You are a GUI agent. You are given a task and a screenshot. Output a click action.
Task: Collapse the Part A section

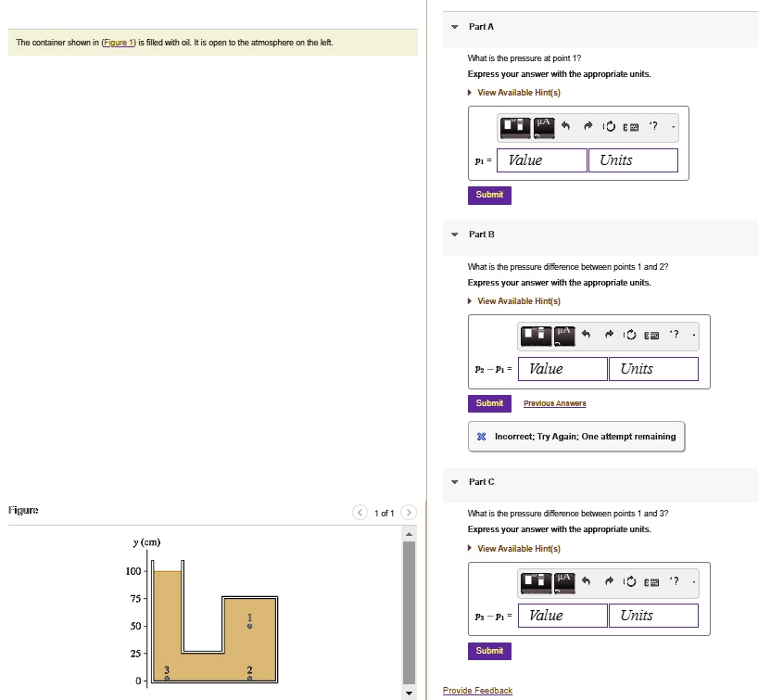tap(454, 27)
